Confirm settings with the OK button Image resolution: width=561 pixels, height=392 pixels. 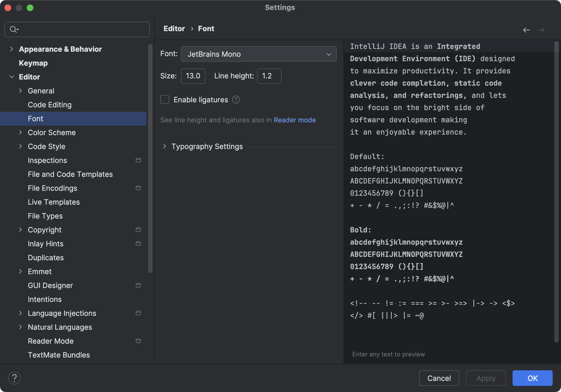[x=532, y=378]
